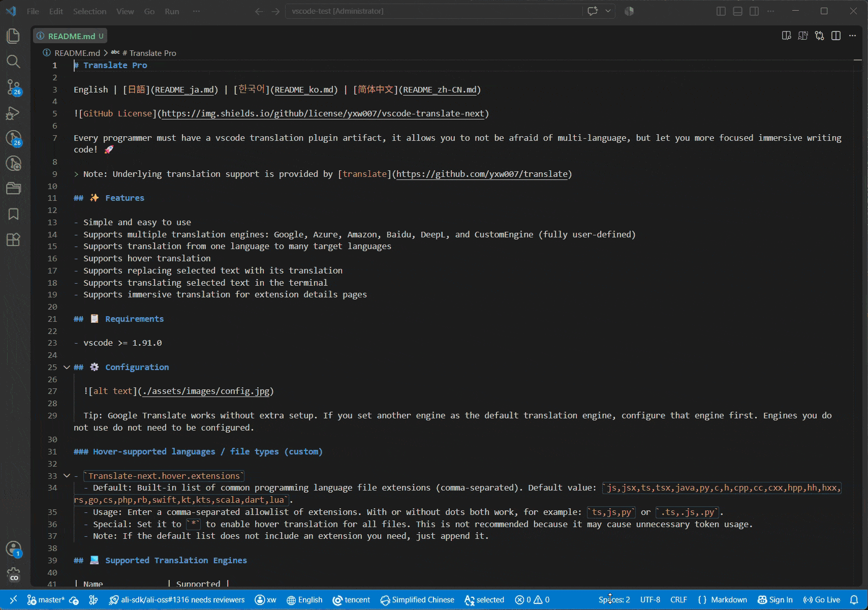Click the Go Live button

point(821,600)
